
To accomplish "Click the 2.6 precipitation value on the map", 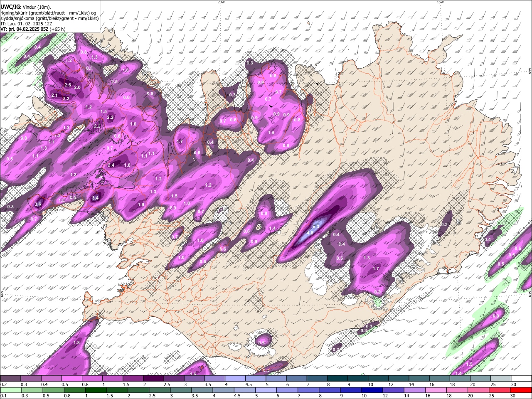I will (x=68, y=85).
